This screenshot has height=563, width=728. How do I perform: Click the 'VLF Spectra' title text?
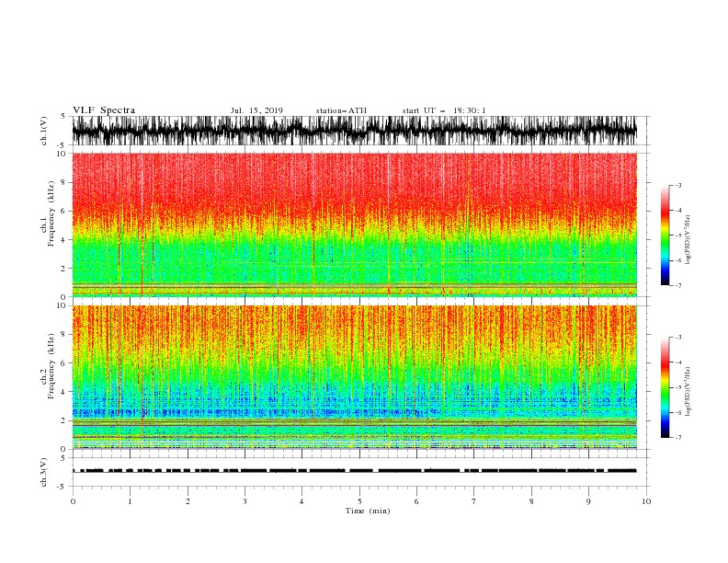point(104,110)
